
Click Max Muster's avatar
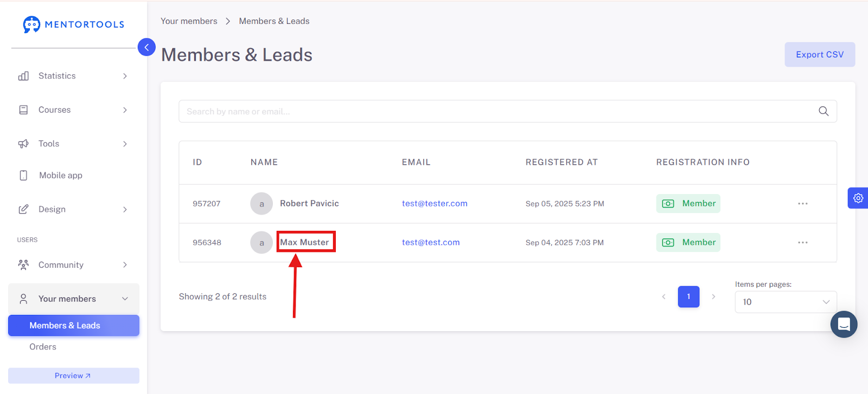(261, 243)
